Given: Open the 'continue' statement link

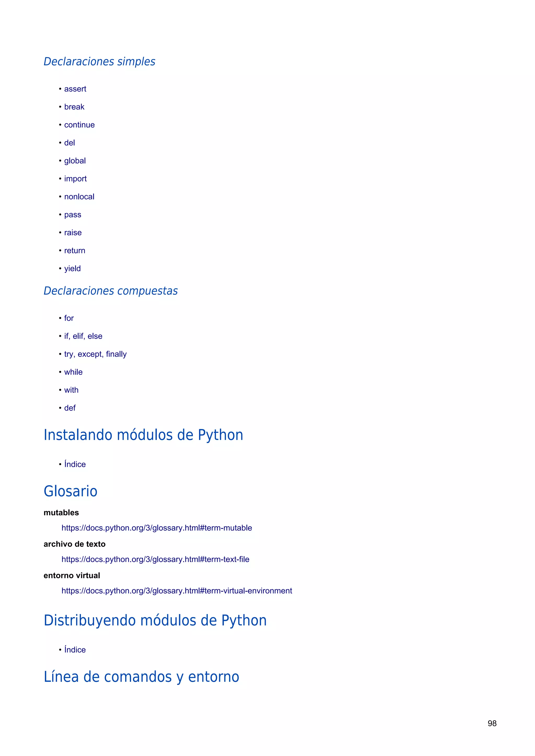Looking at the screenshot, I should (79, 125).
